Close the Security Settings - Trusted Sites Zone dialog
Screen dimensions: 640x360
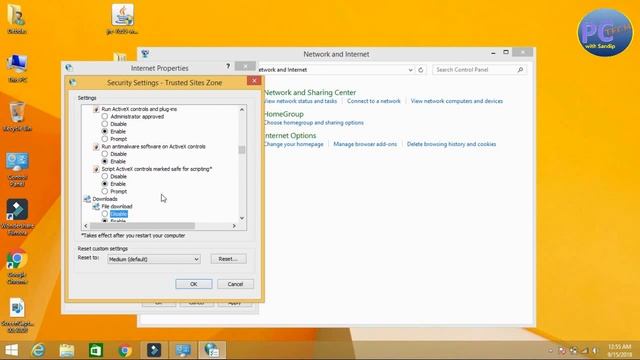254,81
